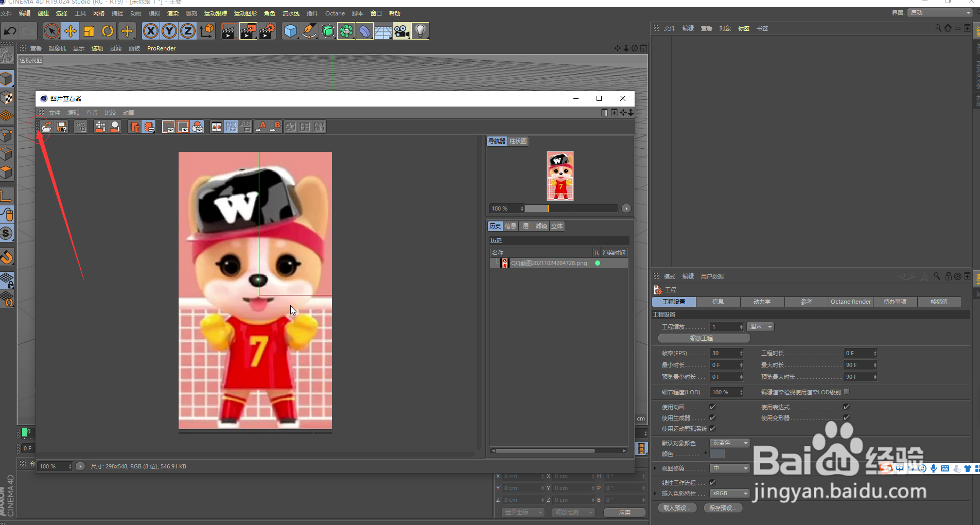Toggle 使用变形器 checkbox
This screenshot has width=980, height=525.
tap(846, 417)
